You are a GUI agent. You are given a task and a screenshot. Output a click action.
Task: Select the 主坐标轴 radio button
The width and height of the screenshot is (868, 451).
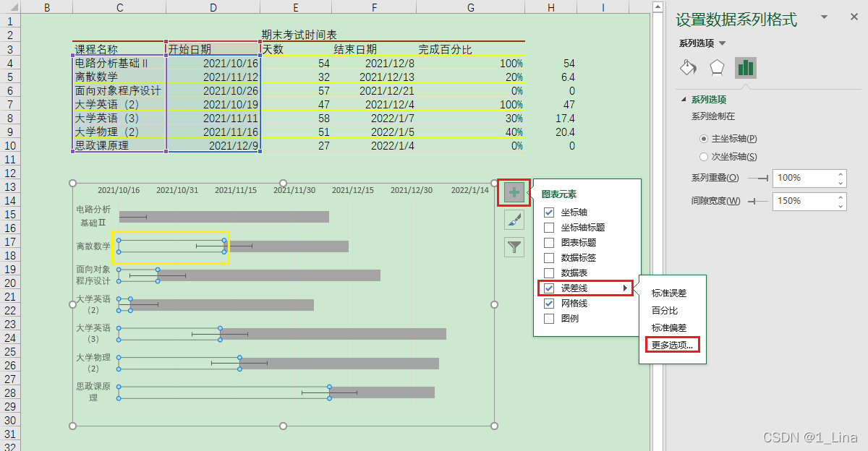[704, 138]
